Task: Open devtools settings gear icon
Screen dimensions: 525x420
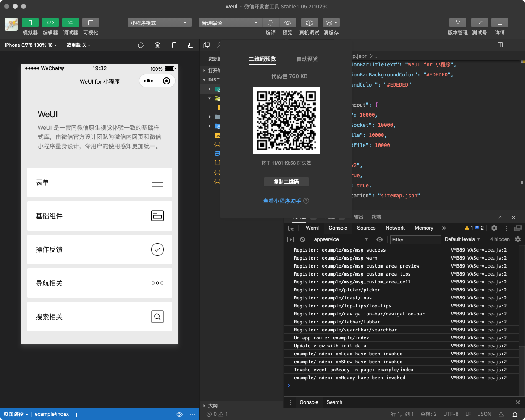Action: click(494, 228)
